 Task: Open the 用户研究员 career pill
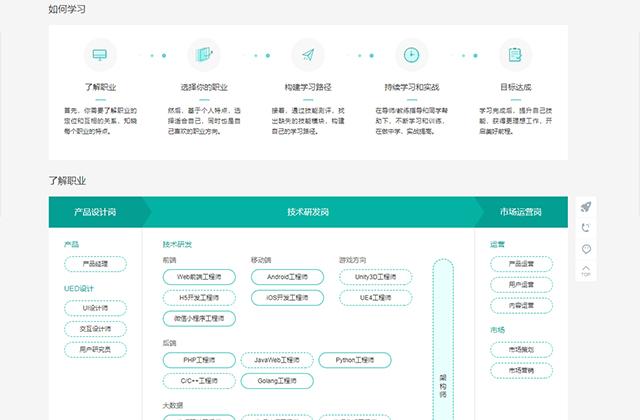(x=95, y=350)
